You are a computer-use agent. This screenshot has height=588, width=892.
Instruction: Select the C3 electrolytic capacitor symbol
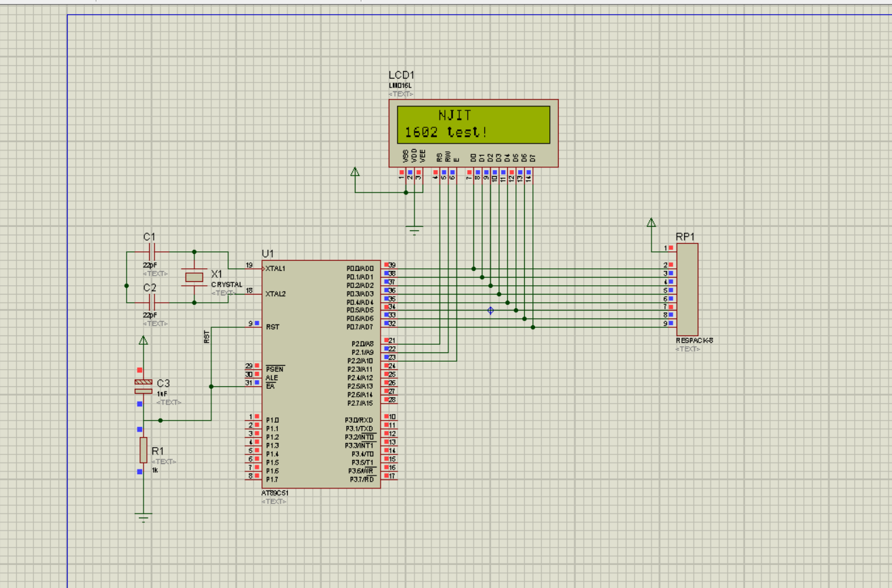[x=143, y=387]
